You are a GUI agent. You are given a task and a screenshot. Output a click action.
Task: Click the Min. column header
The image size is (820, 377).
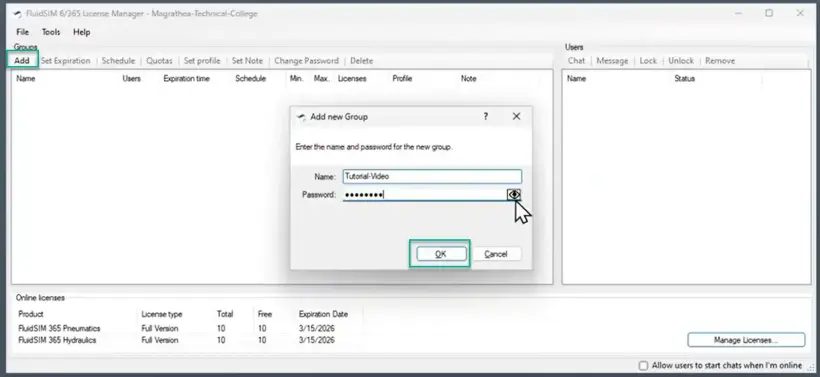coord(297,78)
